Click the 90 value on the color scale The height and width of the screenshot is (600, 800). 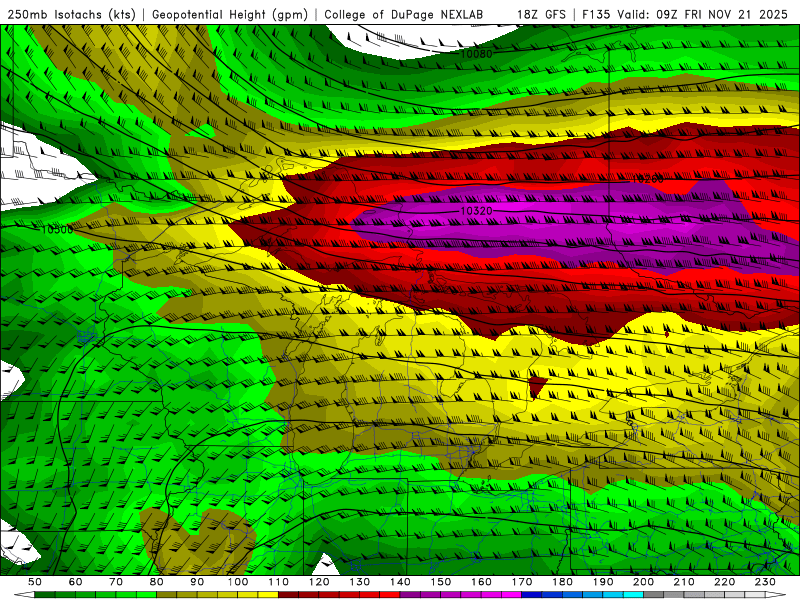coord(197,582)
